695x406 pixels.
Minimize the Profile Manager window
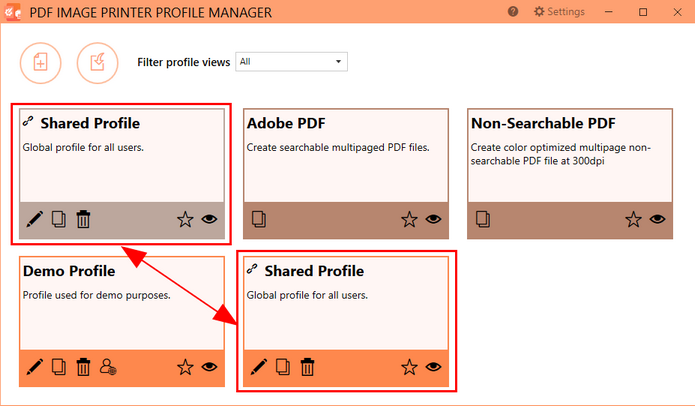coord(609,12)
